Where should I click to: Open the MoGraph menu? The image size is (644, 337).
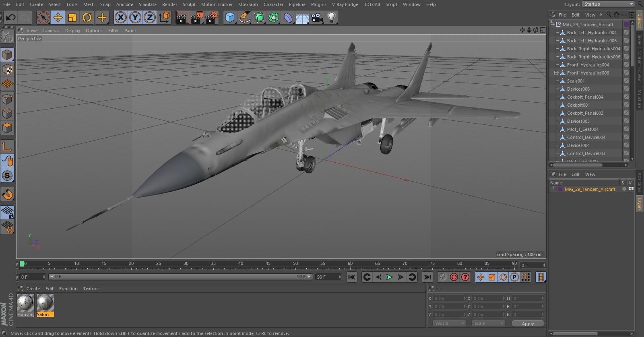click(x=248, y=4)
